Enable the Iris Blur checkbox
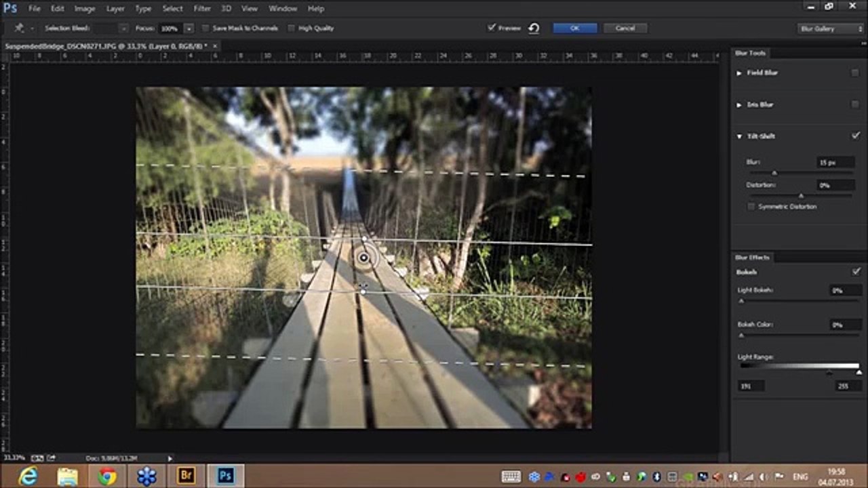This screenshot has width=868, height=488. (855, 104)
